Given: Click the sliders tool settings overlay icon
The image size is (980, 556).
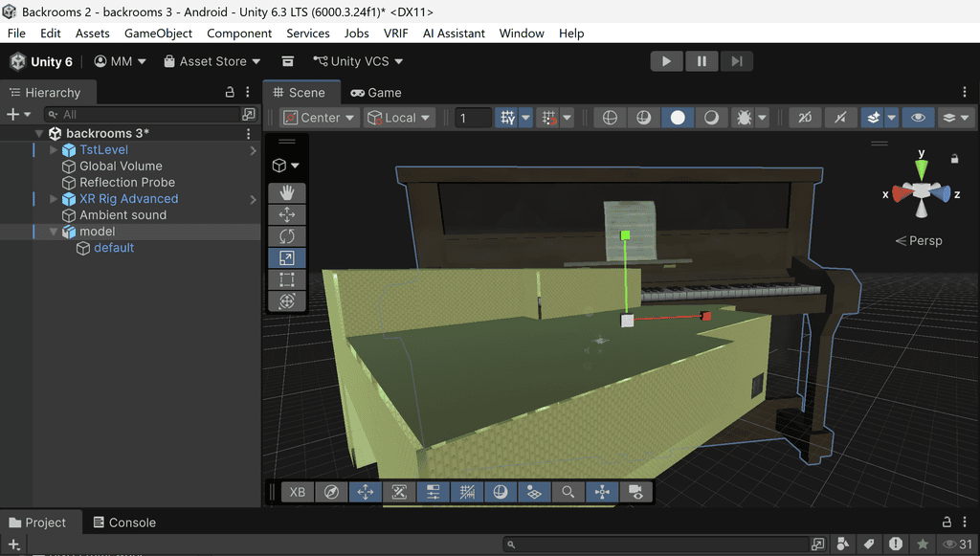Looking at the screenshot, I should click(433, 492).
